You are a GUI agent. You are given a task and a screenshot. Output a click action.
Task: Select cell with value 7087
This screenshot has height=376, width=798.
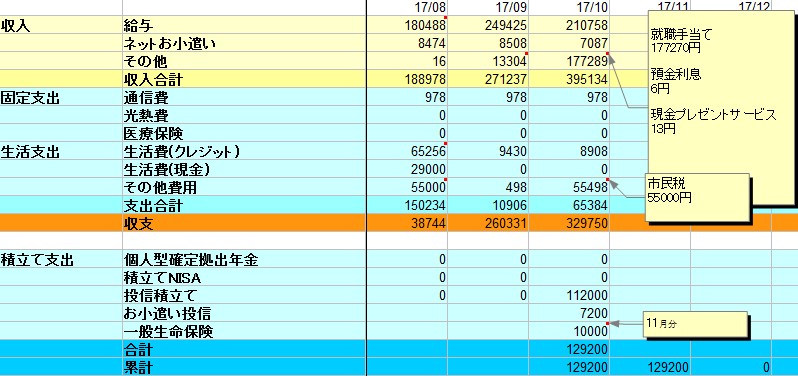569,43
